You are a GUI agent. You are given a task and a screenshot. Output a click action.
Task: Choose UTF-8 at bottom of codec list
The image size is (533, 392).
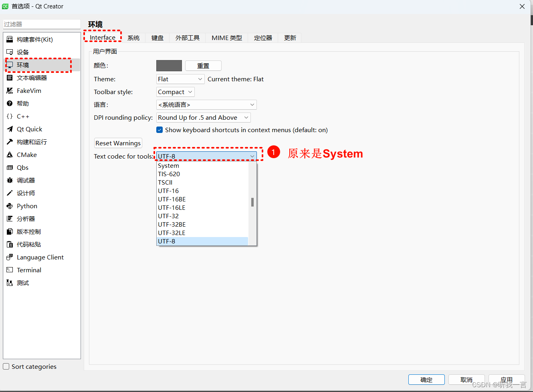click(x=202, y=241)
